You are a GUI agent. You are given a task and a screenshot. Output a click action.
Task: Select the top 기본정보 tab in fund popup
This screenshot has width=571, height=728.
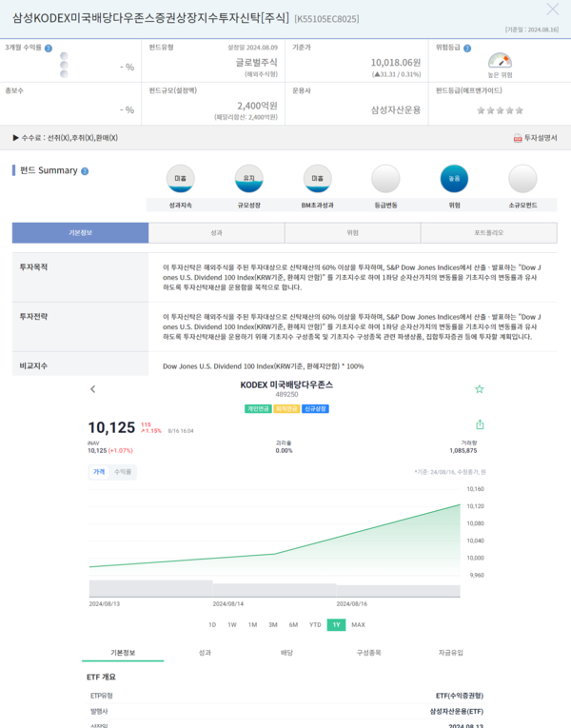click(80, 232)
